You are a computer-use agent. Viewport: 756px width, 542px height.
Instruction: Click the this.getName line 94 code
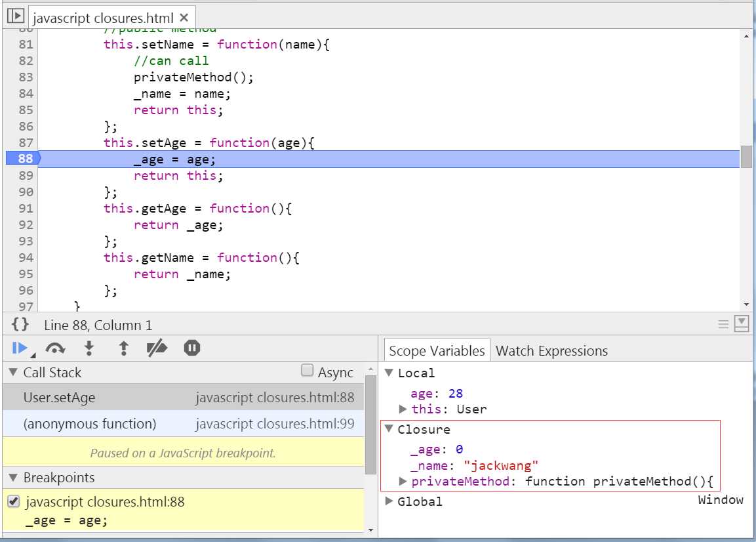coord(201,258)
